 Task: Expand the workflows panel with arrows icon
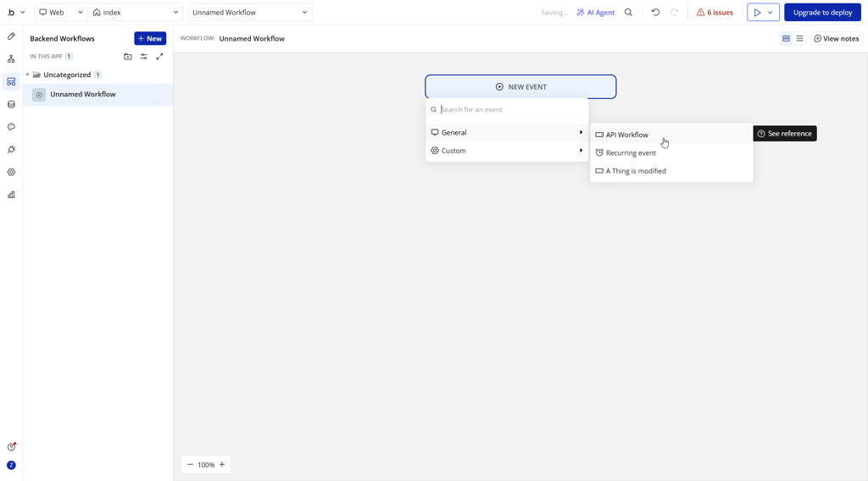point(159,57)
